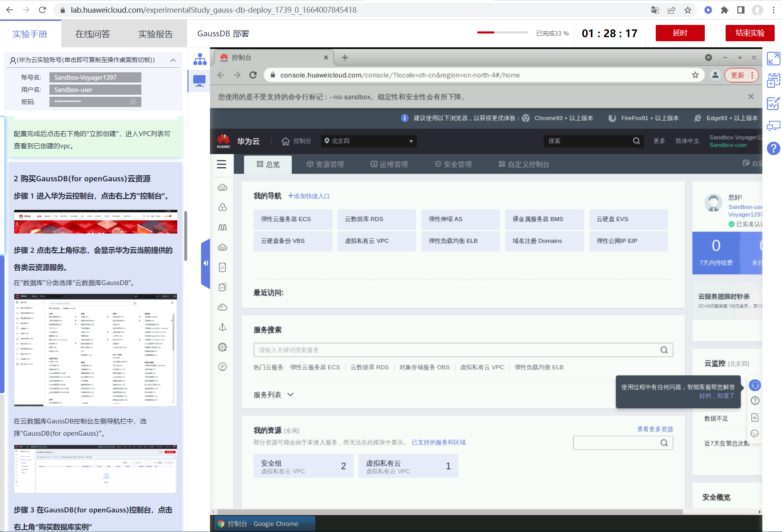Viewport: 782px width, 532px height.
Task: Open 弹性云服务器 ECS shortcut tile
Action: 293,219
